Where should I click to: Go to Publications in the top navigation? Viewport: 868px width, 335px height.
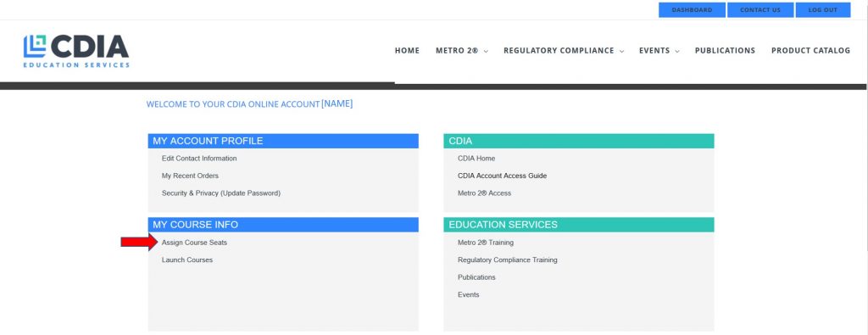[x=725, y=50]
